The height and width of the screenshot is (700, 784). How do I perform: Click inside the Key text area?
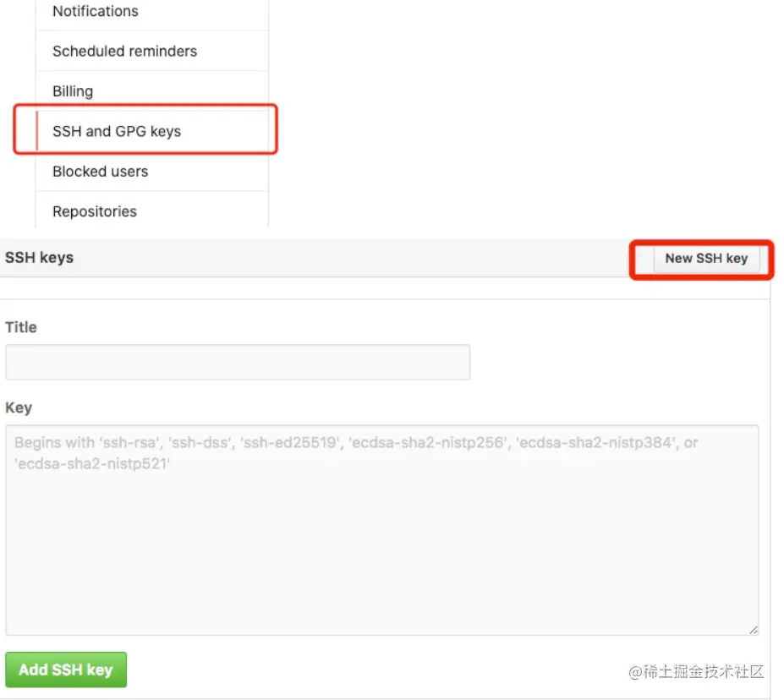382,530
